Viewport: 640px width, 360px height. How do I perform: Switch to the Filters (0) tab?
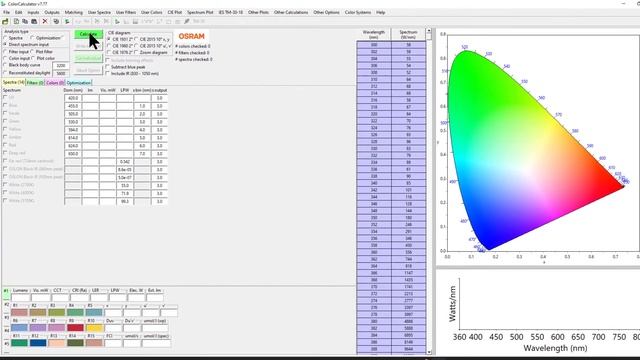35,83
